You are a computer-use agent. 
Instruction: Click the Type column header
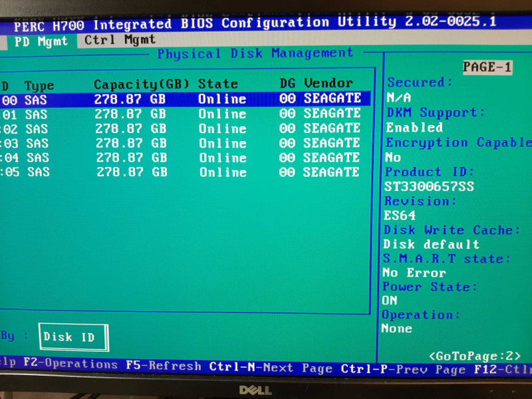(x=39, y=86)
